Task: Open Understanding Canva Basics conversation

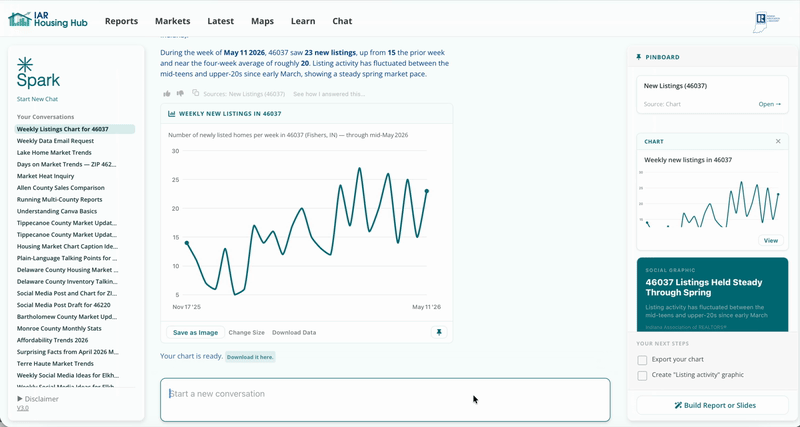Action: tap(57, 211)
